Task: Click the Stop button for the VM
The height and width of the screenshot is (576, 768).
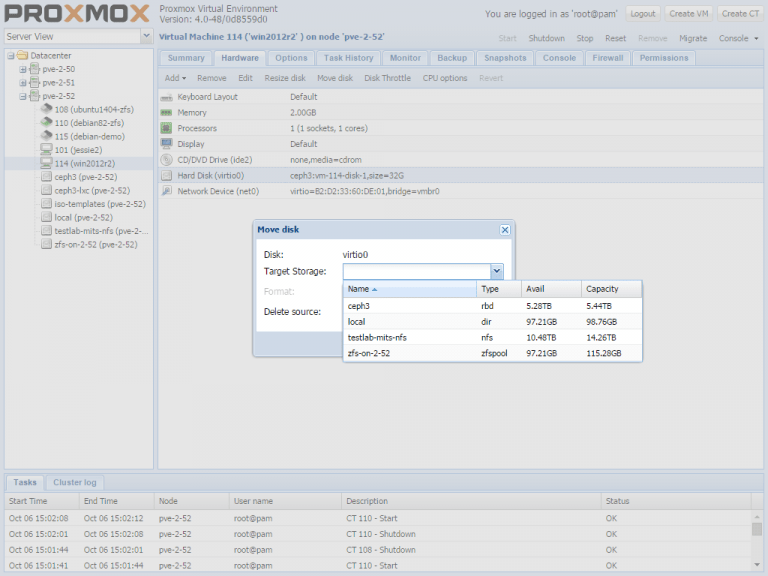Action: click(585, 38)
